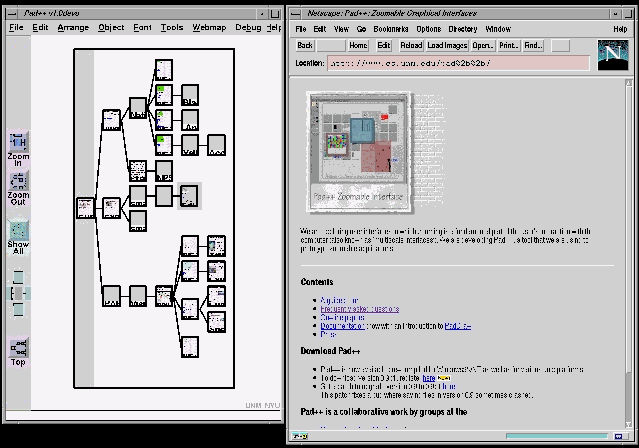The width and height of the screenshot is (639, 448).
Task: Open the Edit menu in Pad++
Action: 40,27
